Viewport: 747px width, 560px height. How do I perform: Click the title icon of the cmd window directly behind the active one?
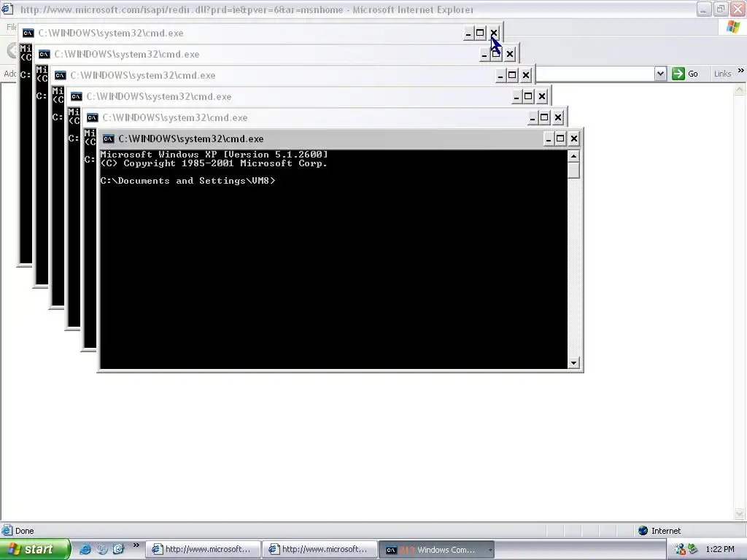tap(93, 117)
